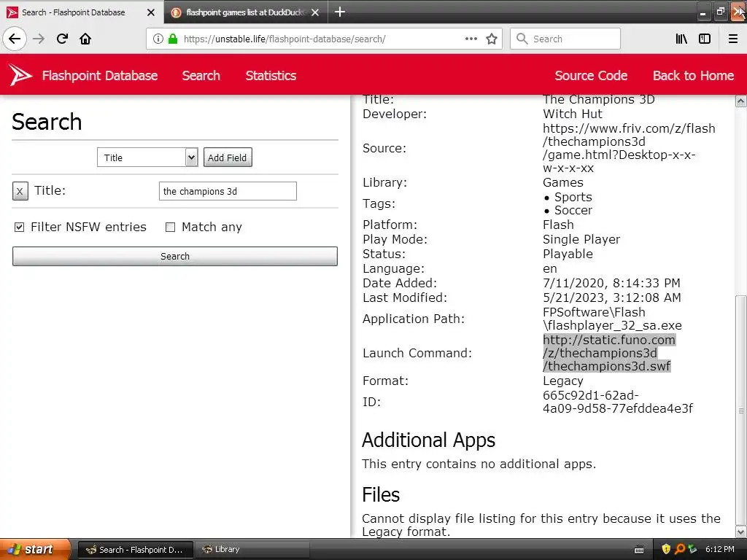Reload the current page
The width and height of the screenshot is (747, 560).
pos(62,39)
